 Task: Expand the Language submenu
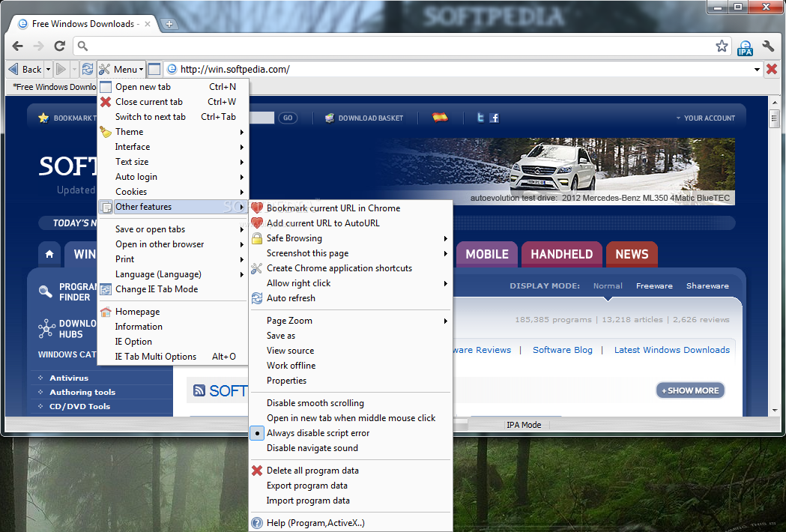173,274
